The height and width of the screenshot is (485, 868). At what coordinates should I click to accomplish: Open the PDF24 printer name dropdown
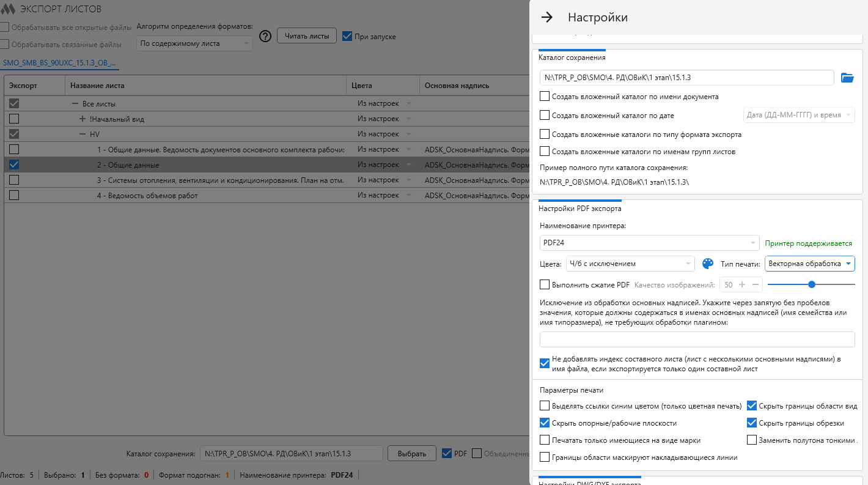pos(649,243)
